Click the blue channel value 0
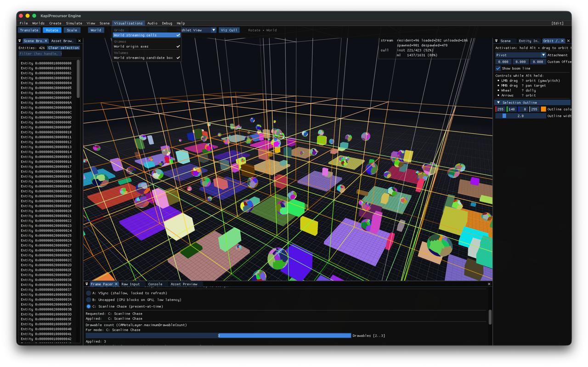 (523, 109)
